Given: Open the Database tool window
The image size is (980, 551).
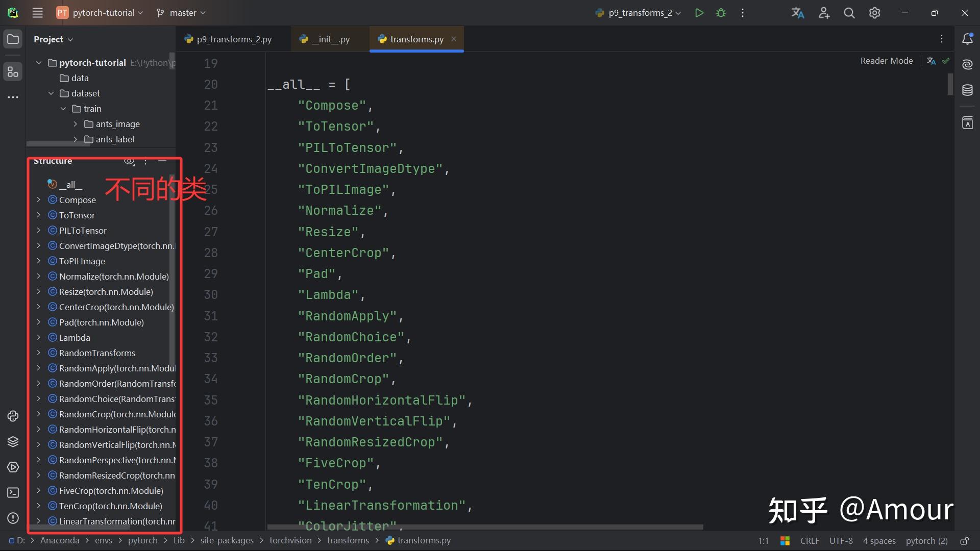Looking at the screenshot, I should (x=967, y=90).
